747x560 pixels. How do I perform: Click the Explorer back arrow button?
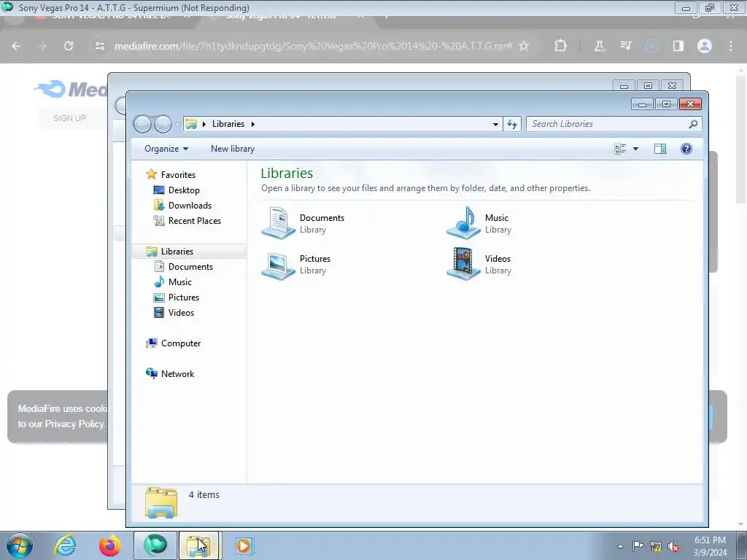[142, 124]
